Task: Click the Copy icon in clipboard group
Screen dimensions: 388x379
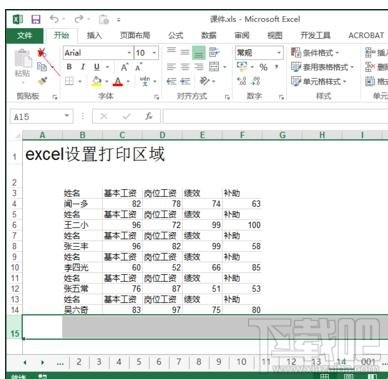Action: pos(42,67)
